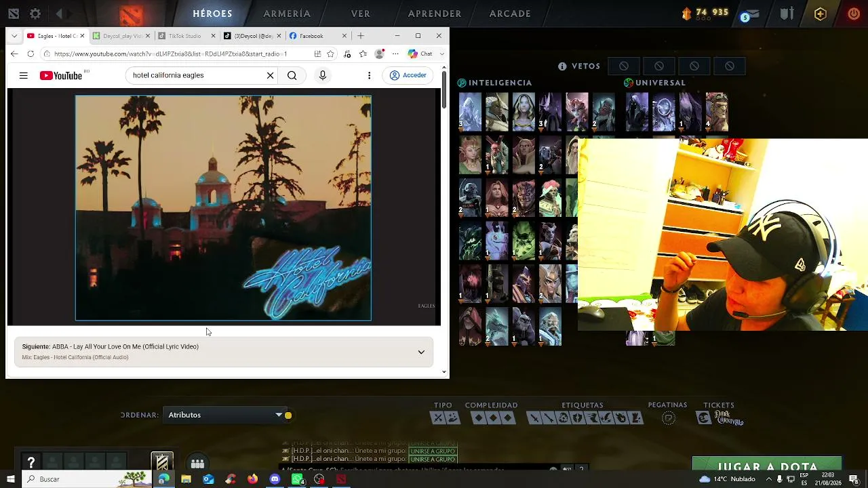
Task: Open YouTube three-dot settings menu
Action: click(x=369, y=75)
